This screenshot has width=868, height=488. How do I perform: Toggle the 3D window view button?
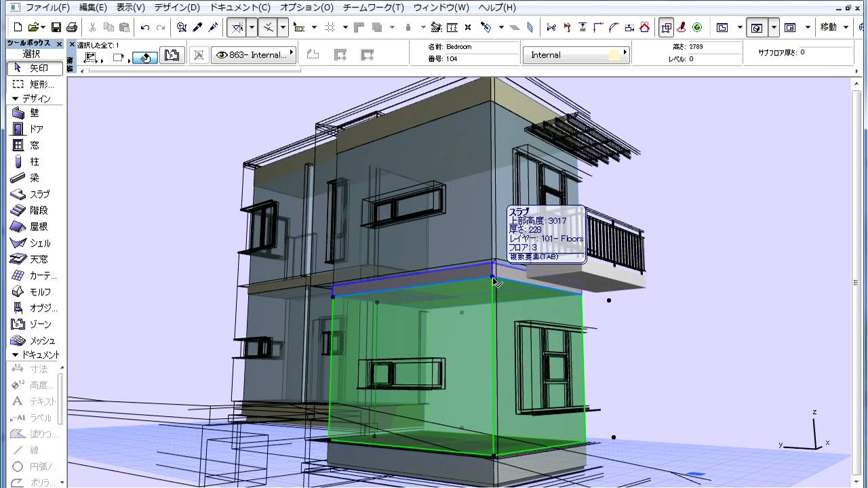pos(757,27)
